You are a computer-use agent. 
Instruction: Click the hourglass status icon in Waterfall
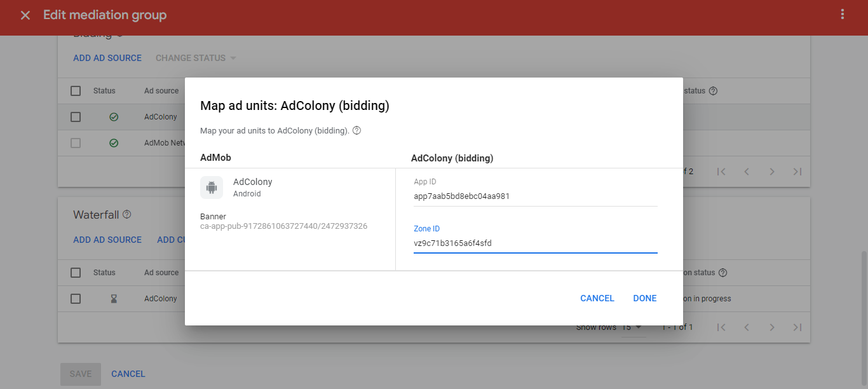click(114, 299)
